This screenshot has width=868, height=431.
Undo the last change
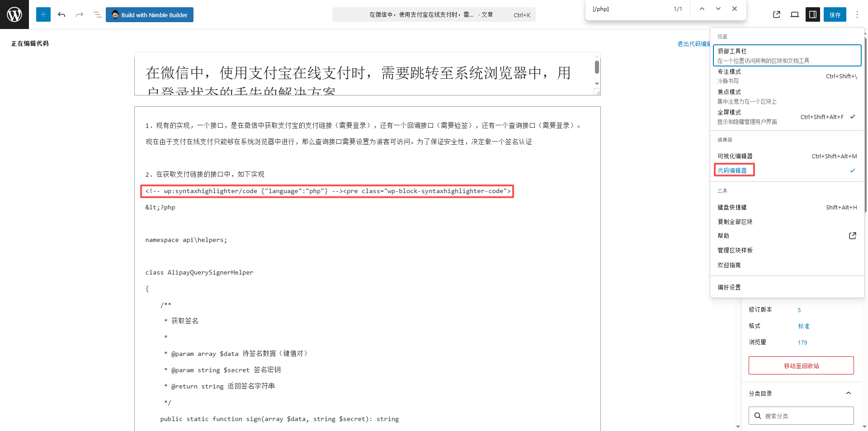61,14
